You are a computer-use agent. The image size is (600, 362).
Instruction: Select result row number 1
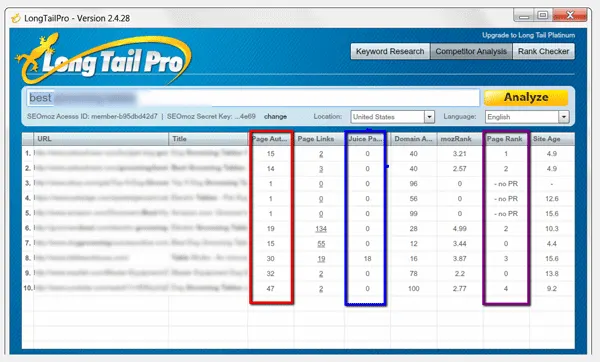(28, 153)
